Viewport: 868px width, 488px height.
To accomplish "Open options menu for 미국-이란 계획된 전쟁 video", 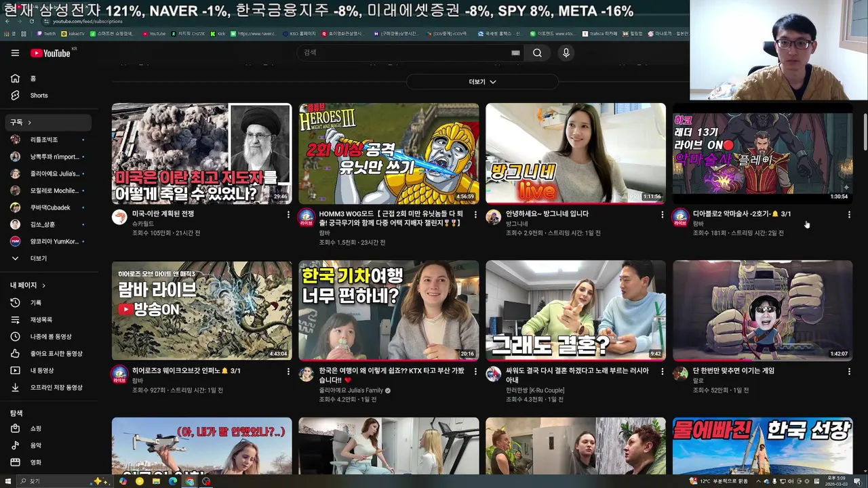I will (x=288, y=215).
